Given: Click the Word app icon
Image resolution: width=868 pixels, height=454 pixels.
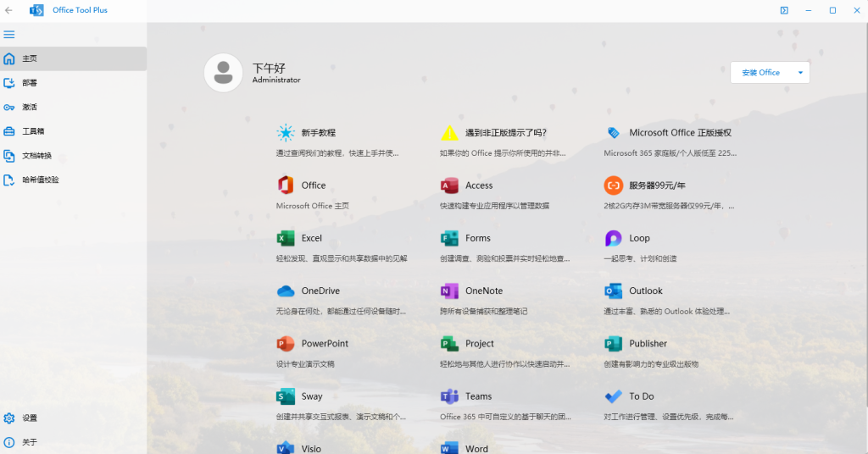Looking at the screenshot, I should tap(449, 447).
